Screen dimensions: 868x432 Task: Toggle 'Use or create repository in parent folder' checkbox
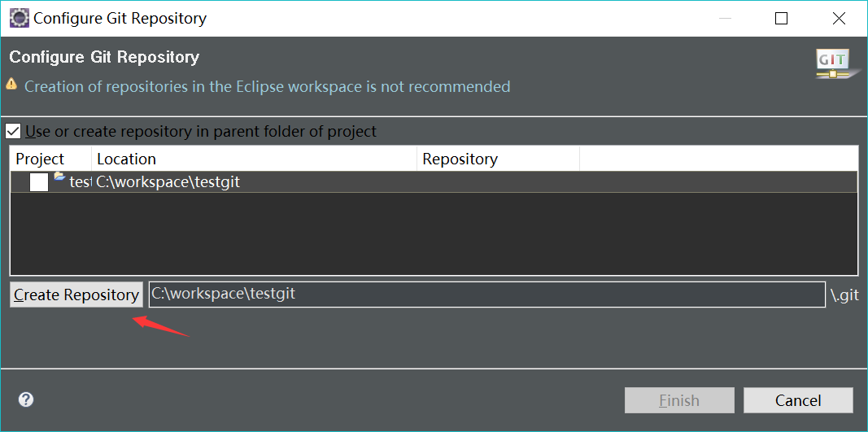tap(13, 131)
